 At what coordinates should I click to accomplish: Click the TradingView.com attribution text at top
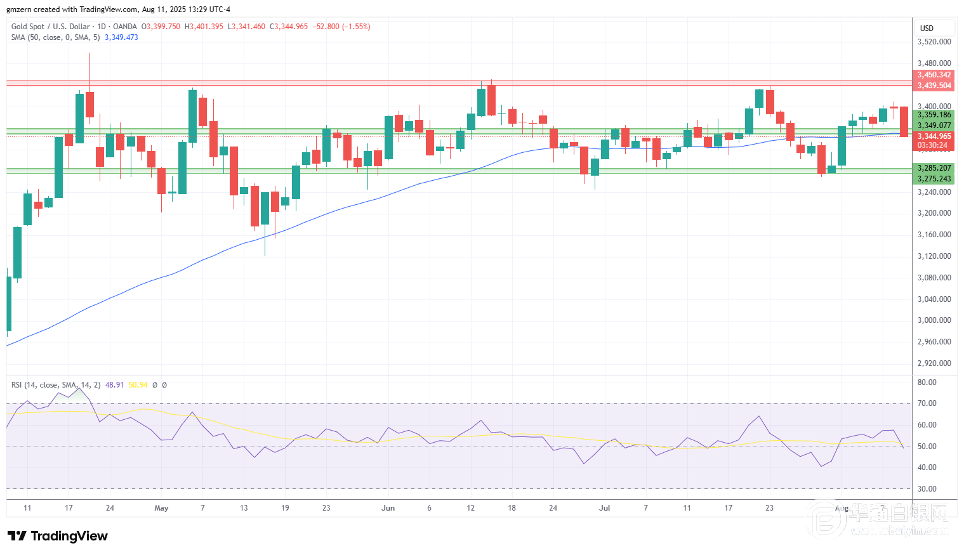108,9
